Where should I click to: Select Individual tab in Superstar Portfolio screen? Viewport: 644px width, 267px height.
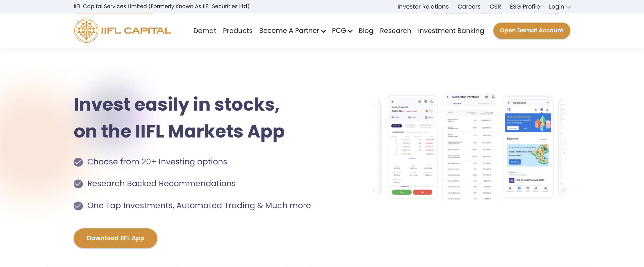click(x=457, y=104)
